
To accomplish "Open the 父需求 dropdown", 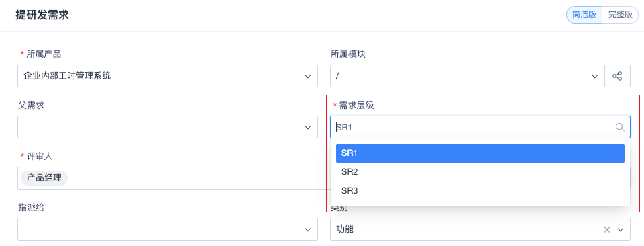I will [x=168, y=127].
